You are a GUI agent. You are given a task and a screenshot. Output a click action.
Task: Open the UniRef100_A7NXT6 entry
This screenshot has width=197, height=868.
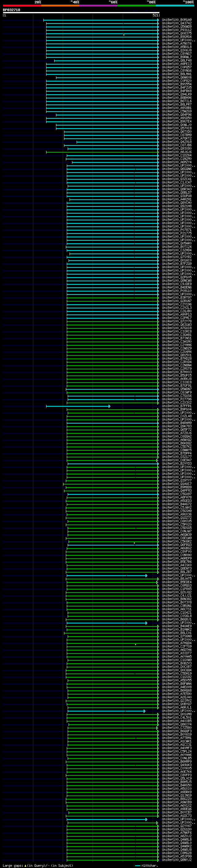177,43
